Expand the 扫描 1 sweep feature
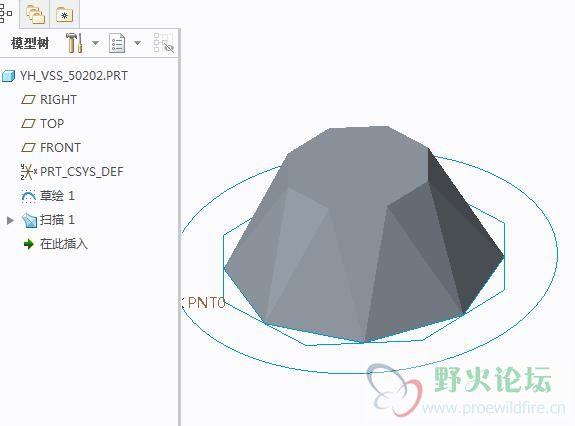575x426 pixels. coord(10,220)
